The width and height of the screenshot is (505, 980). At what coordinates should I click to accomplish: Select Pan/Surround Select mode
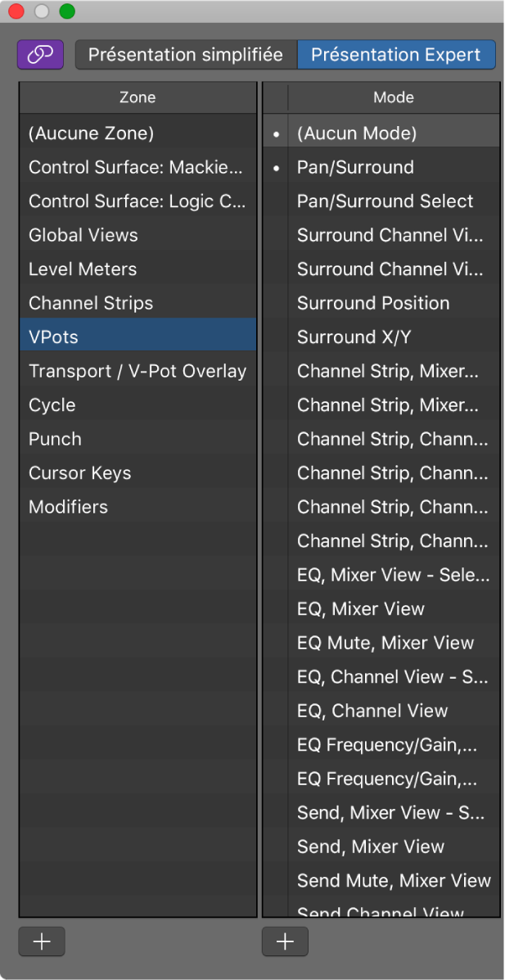pyautogui.click(x=385, y=201)
